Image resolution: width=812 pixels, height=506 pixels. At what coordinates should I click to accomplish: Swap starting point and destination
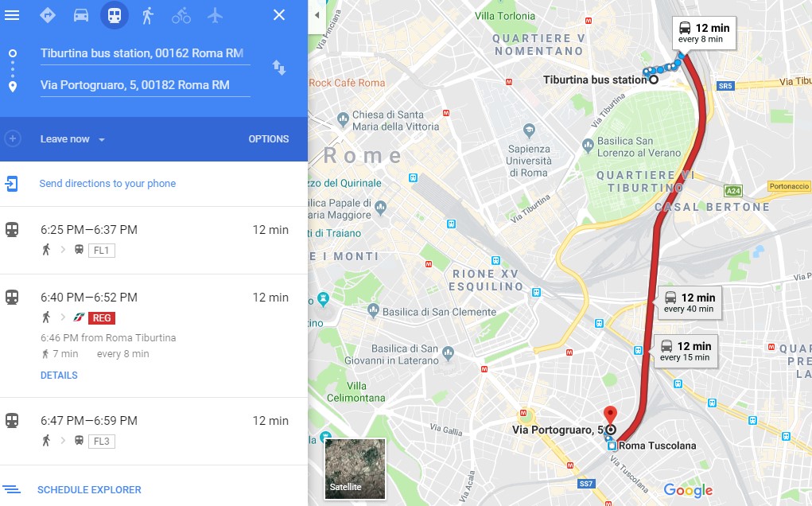click(x=279, y=68)
